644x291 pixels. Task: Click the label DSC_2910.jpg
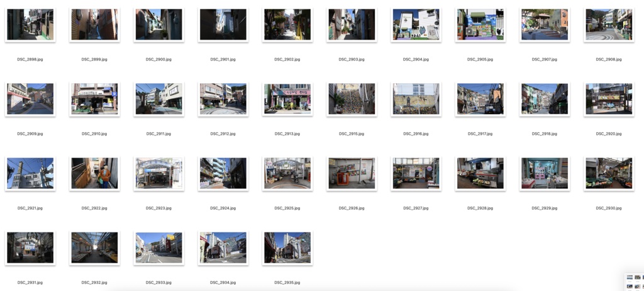click(94, 134)
